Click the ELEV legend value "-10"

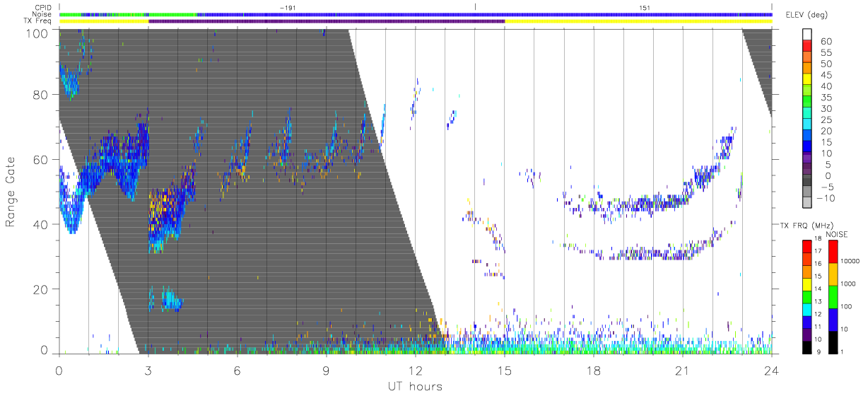pyautogui.click(x=825, y=198)
